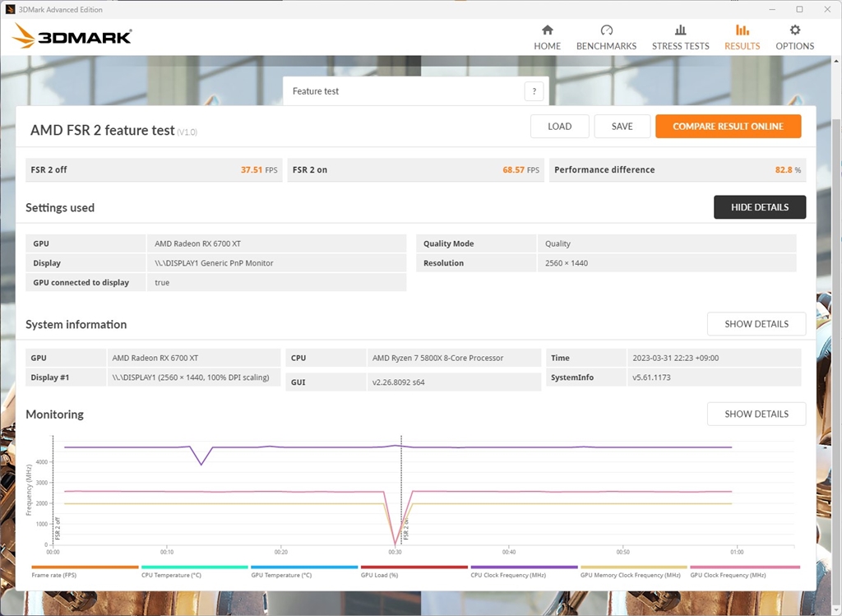This screenshot has height=616, width=842.
Task: Click the Benchmarks gauge icon
Action: click(x=606, y=30)
